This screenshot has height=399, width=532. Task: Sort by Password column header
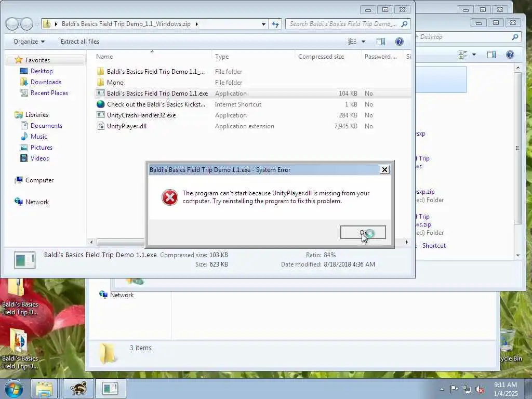[x=381, y=57]
